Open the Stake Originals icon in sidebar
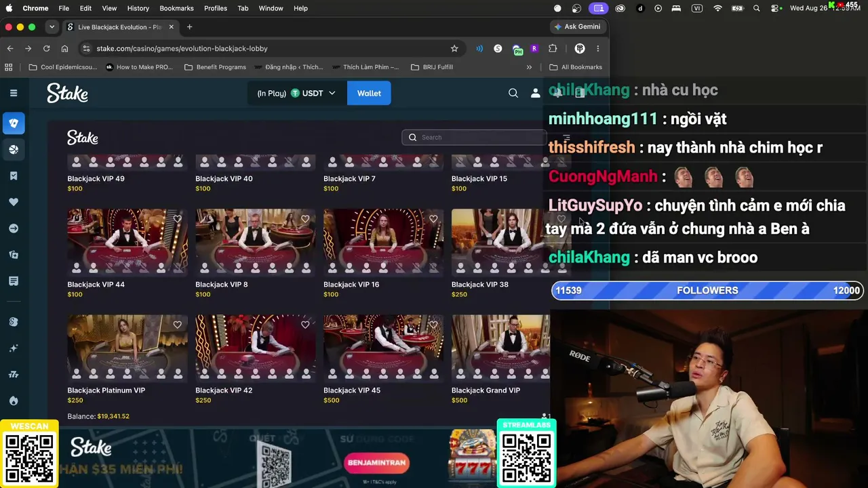 [14, 321]
